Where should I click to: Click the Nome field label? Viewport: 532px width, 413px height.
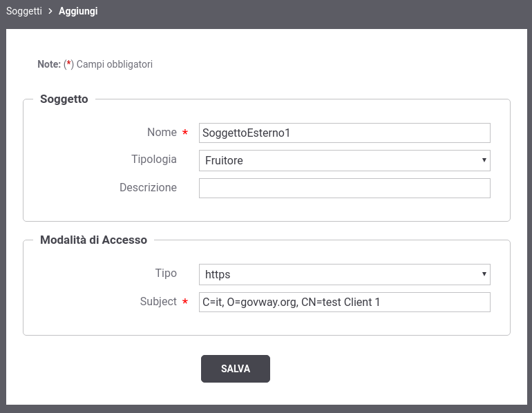pos(162,132)
